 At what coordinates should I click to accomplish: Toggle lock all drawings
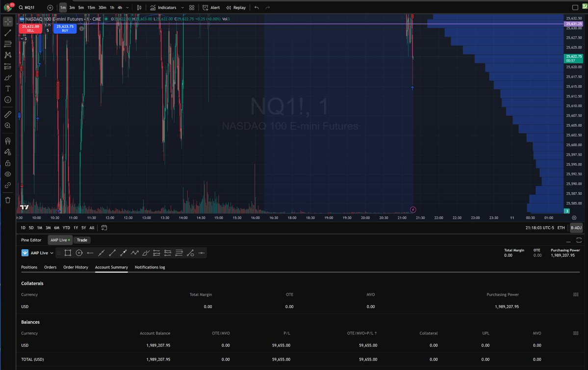click(8, 163)
